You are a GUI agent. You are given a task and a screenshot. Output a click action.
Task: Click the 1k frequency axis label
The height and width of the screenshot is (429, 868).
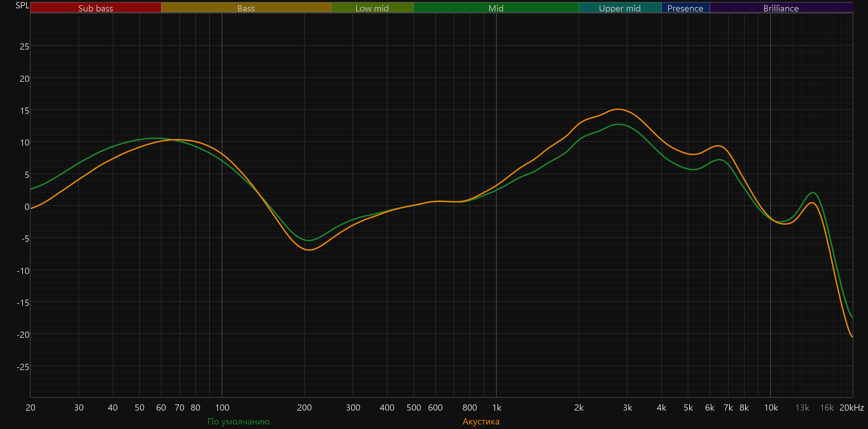tap(496, 407)
